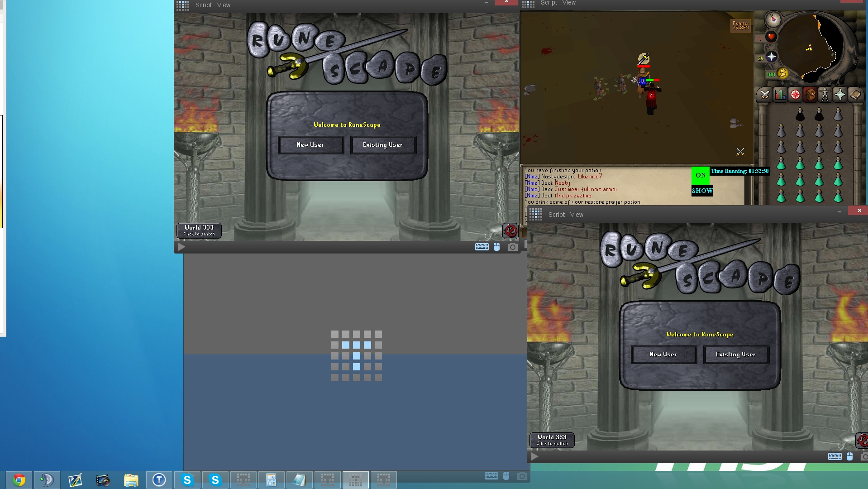
Task: Open the Combat Options tab in the game window
Action: tap(765, 95)
